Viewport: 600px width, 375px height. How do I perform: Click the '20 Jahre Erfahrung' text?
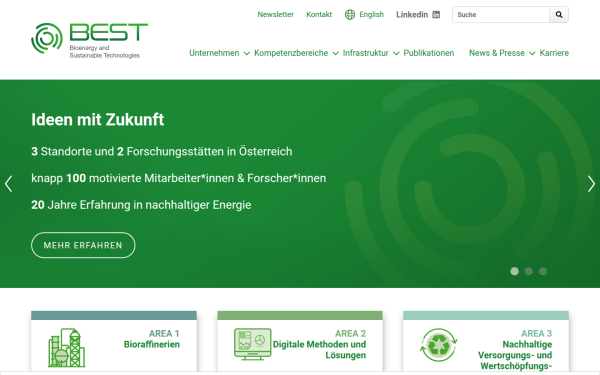[x=141, y=205]
